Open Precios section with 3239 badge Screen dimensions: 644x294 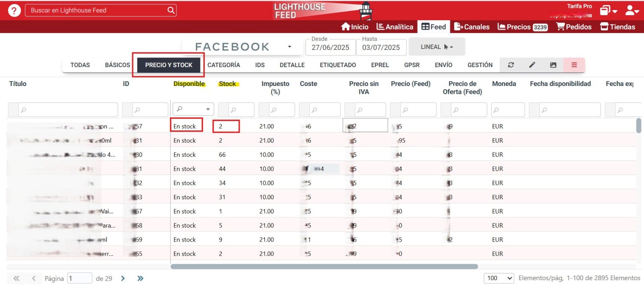pos(522,27)
